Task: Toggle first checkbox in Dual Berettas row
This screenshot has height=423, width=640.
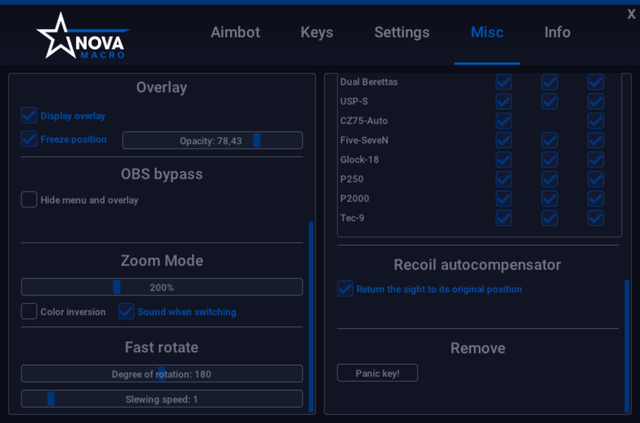Action: [504, 82]
